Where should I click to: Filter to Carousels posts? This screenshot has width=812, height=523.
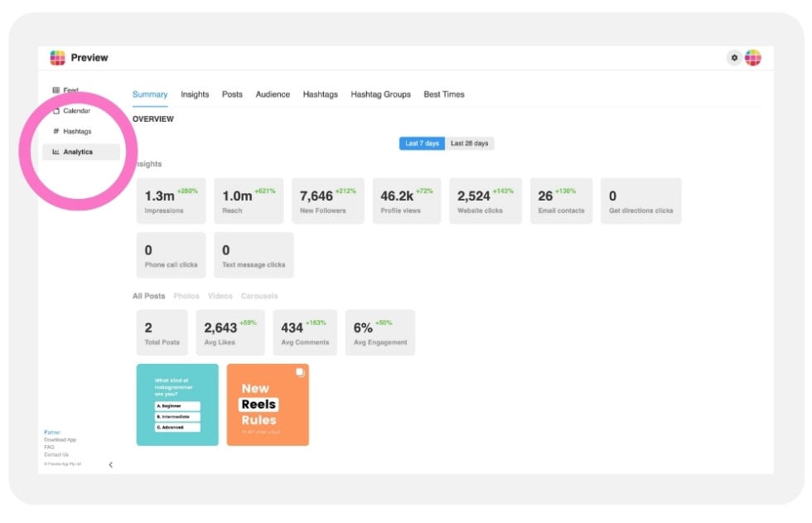(x=259, y=295)
